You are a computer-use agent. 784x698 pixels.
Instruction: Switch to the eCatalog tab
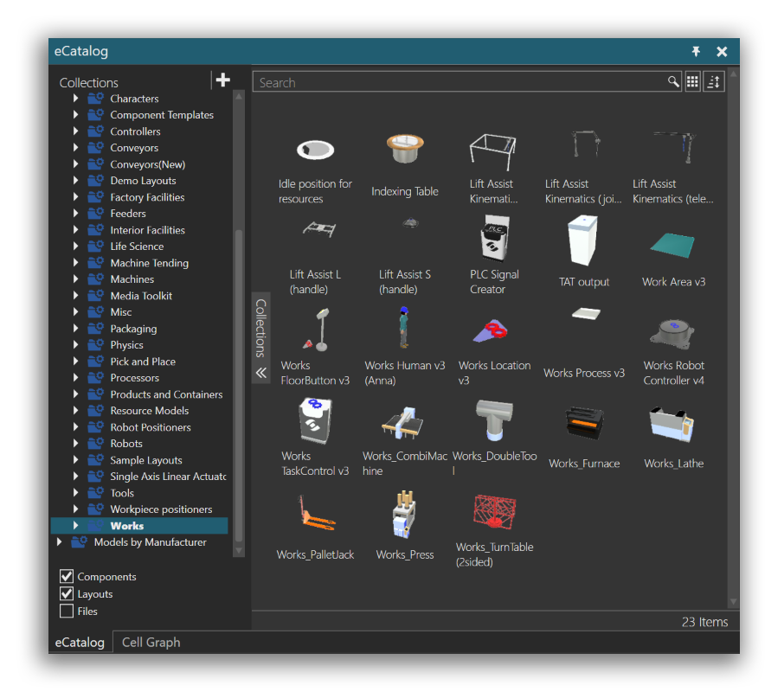coord(80,643)
